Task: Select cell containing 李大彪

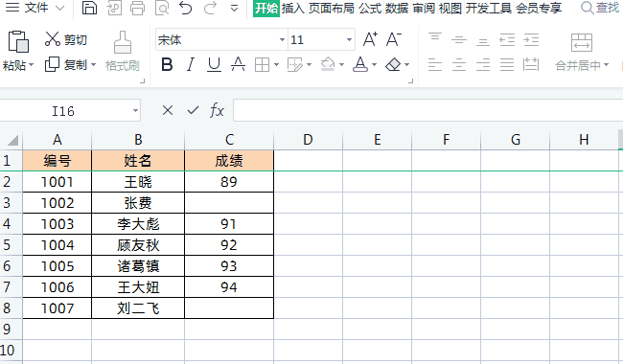Action: (x=138, y=224)
